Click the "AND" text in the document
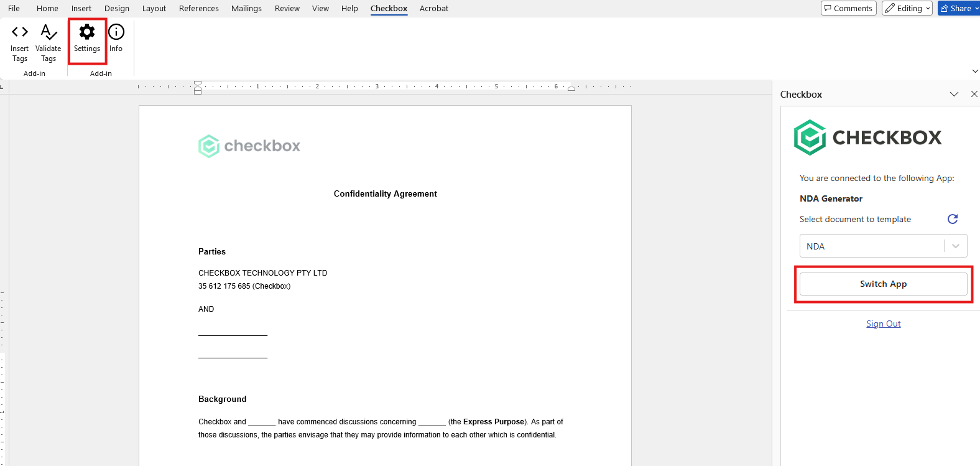The height and width of the screenshot is (466, 980). coord(206,309)
